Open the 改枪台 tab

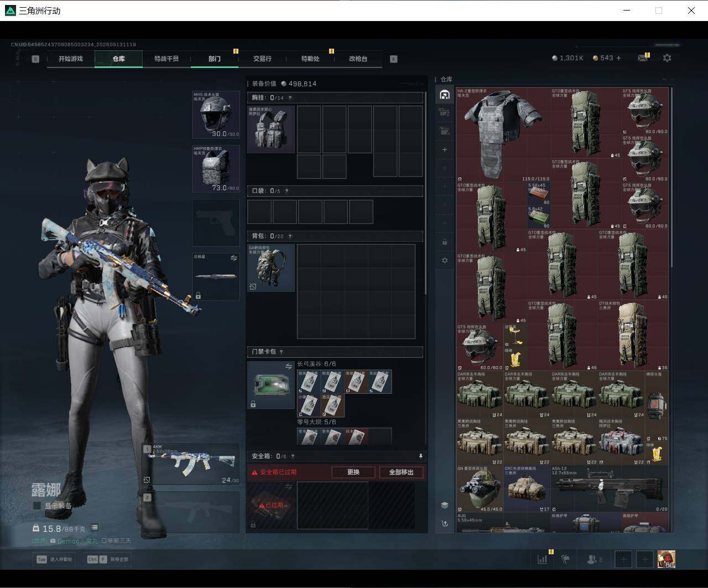point(358,59)
